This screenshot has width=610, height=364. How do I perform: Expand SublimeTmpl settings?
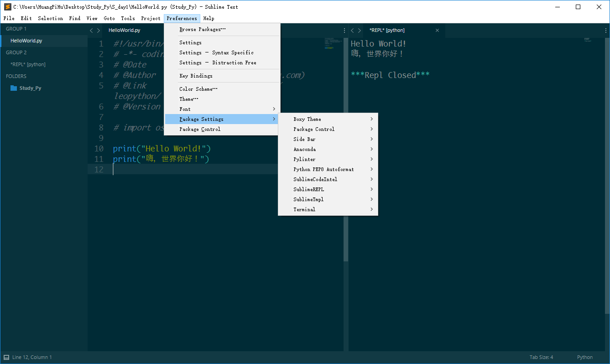(328, 199)
